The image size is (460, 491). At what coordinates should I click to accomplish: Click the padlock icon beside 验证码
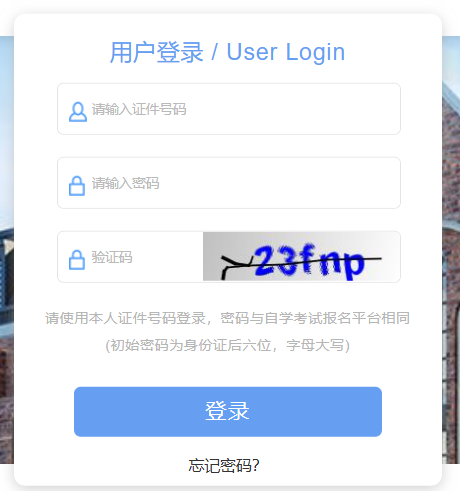(x=77, y=259)
